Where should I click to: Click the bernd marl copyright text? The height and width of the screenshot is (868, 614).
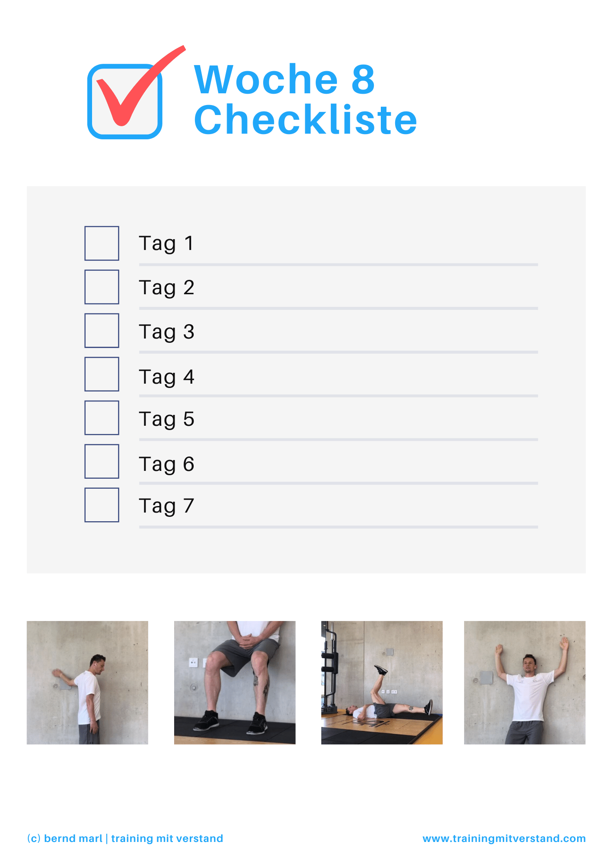(125, 838)
